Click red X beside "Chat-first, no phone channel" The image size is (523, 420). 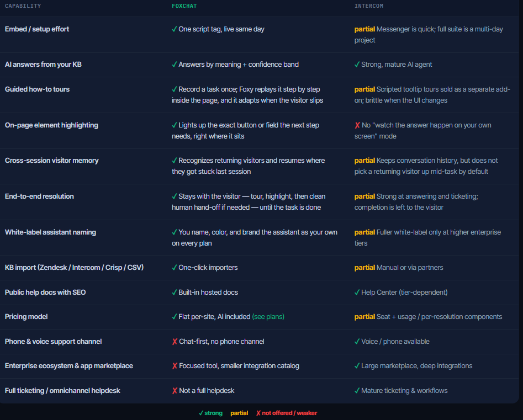(x=175, y=342)
